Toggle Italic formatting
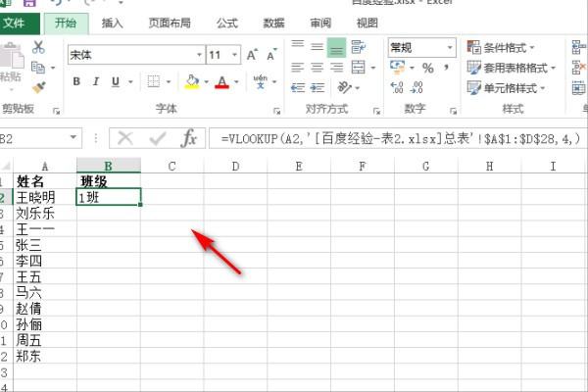Viewport: 588px width, 392px height. click(96, 81)
